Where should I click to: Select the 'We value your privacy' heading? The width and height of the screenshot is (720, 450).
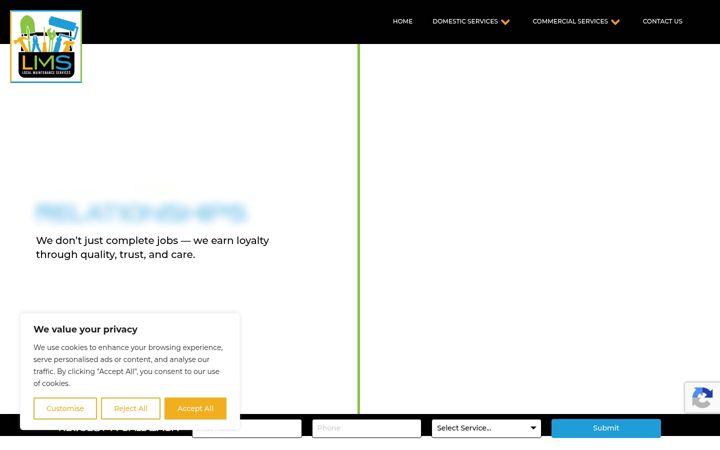click(85, 329)
